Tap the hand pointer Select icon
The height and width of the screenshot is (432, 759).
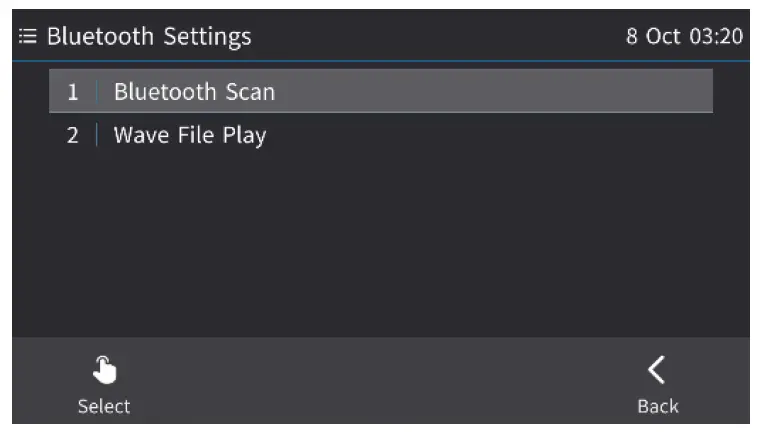tap(104, 371)
